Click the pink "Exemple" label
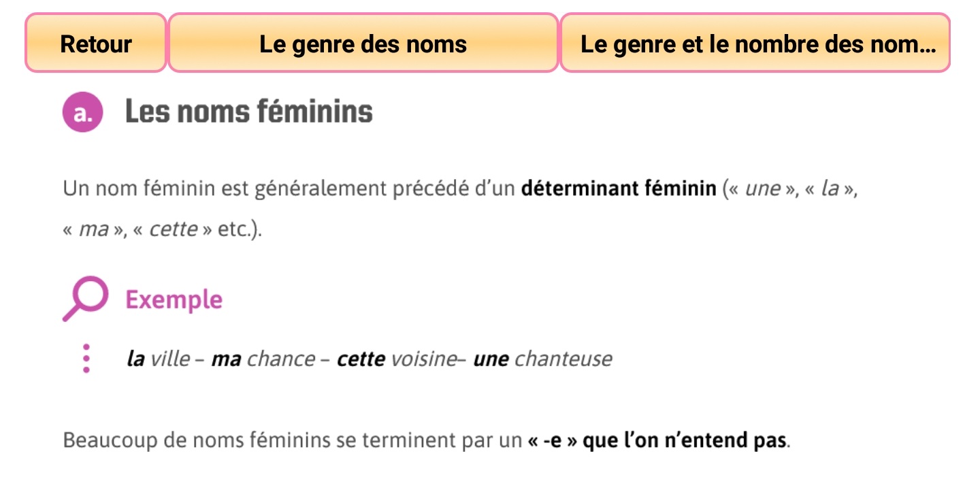Viewport: 980px width, 490px height. pos(174,299)
